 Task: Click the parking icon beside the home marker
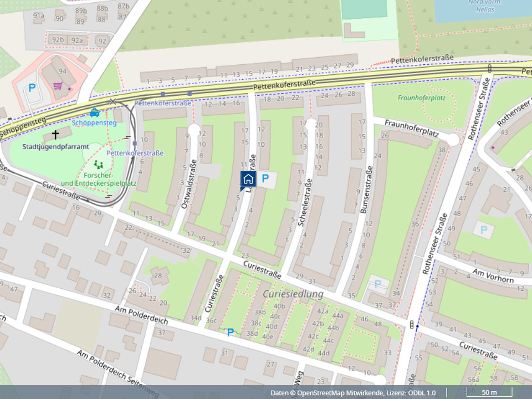[265, 178]
